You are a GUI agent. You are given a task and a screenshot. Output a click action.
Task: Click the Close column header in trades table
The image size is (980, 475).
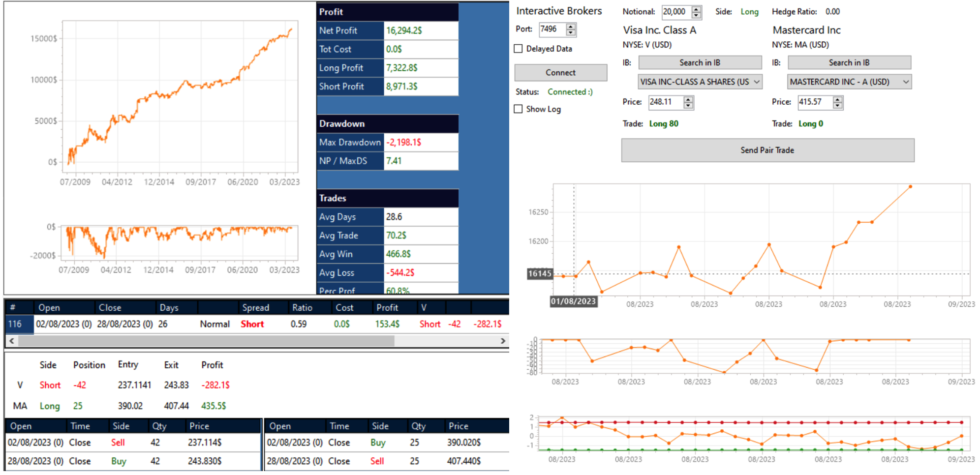[110, 308]
